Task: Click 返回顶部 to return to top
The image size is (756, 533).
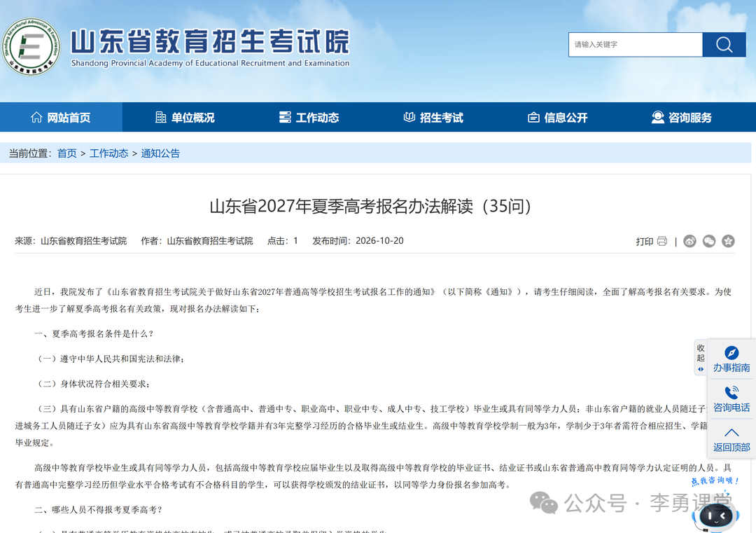Action: click(731, 439)
